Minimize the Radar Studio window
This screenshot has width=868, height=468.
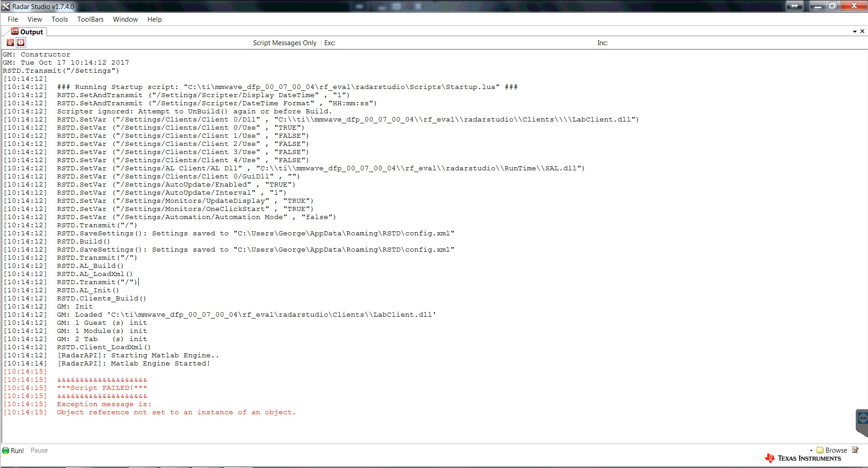pyautogui.click(x=818, y=6)
